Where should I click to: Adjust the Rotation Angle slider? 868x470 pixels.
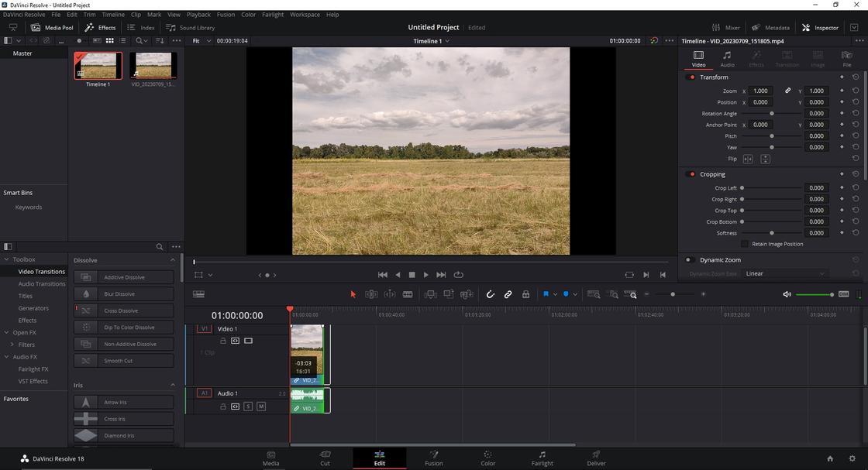[x=771, y=114]
